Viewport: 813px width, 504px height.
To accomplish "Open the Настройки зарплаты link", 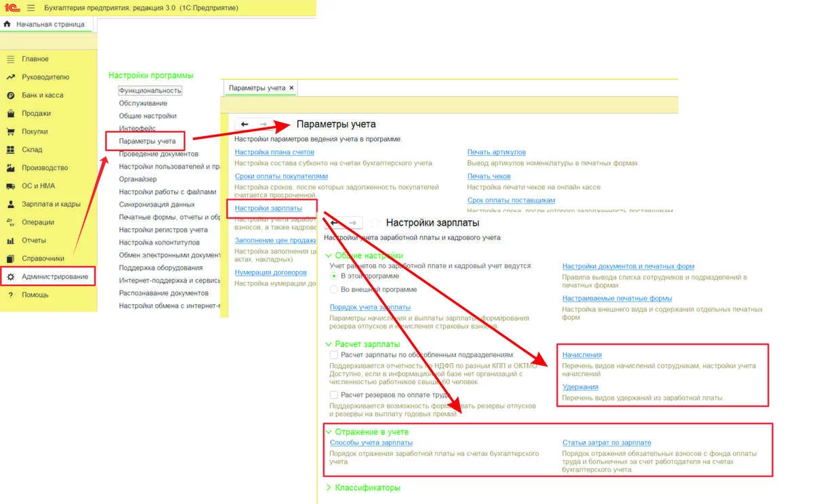I will [268, 208].
